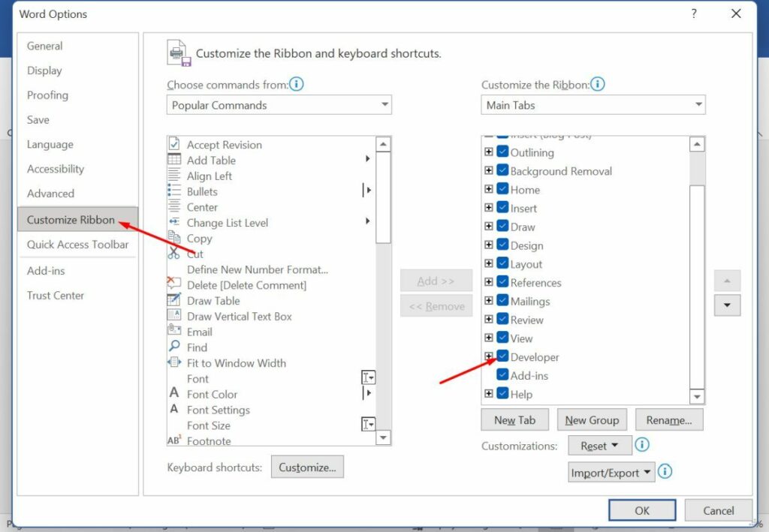The width and height of the screenshot is (769, 532).
Task: Click the New Tab button
Action: point(514,419)
